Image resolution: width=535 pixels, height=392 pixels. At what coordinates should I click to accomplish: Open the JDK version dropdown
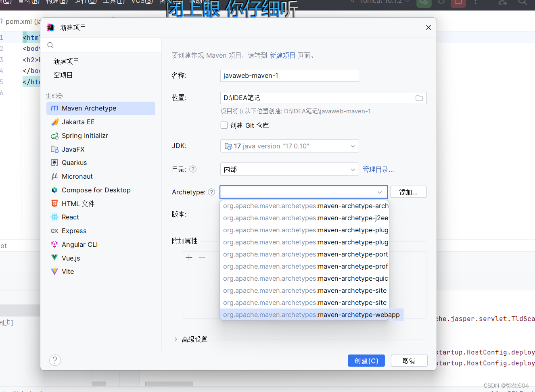290,146
